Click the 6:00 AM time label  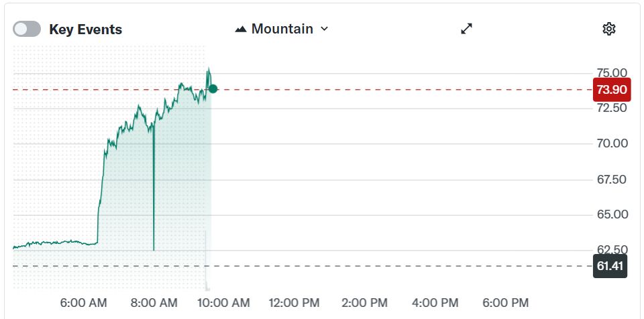point(83,303)
